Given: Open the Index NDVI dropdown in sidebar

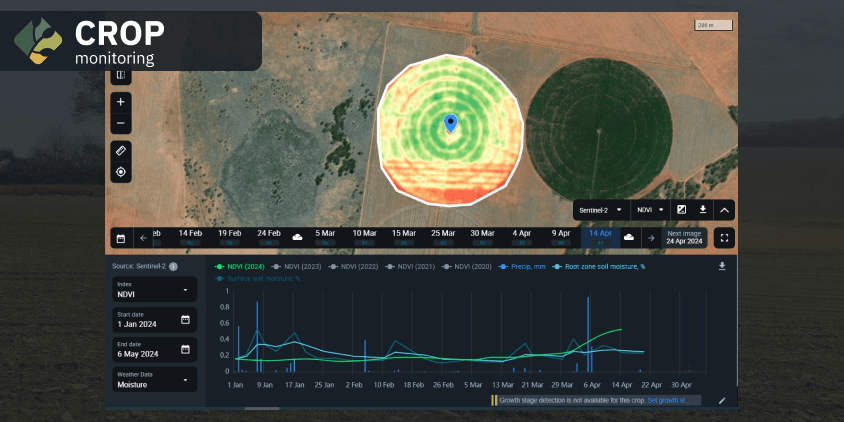Looking at the screenshot, I should click(x=154, y=290).
